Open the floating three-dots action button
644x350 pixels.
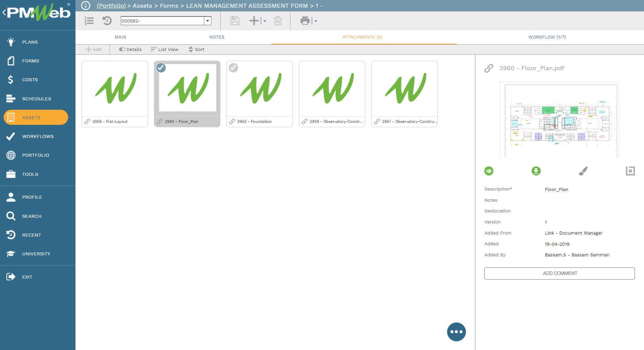[456, 332]
